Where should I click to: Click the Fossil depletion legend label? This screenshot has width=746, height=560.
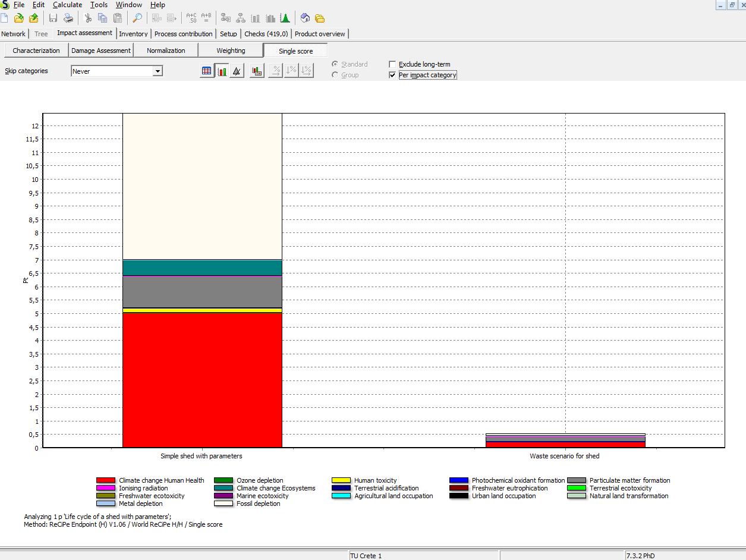[x=259, y=504]
